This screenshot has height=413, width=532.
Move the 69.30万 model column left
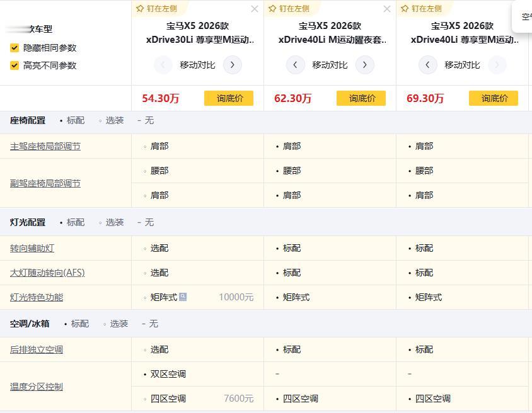428,65
